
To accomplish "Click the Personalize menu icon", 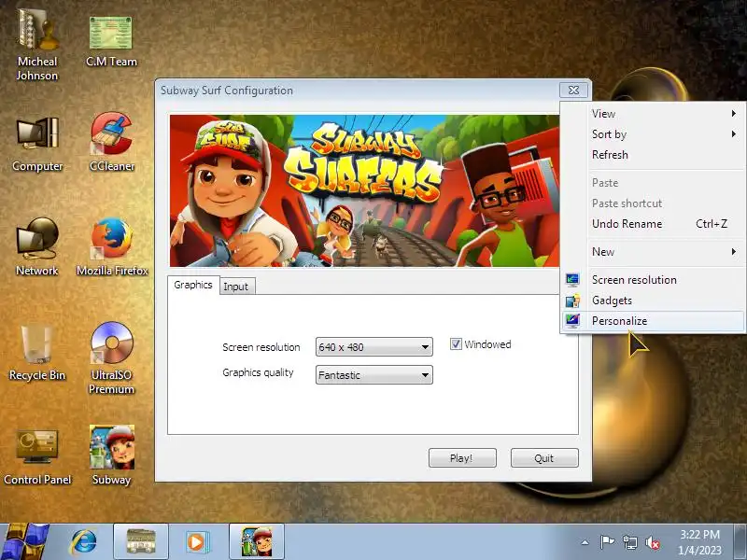I will (572, 320).
